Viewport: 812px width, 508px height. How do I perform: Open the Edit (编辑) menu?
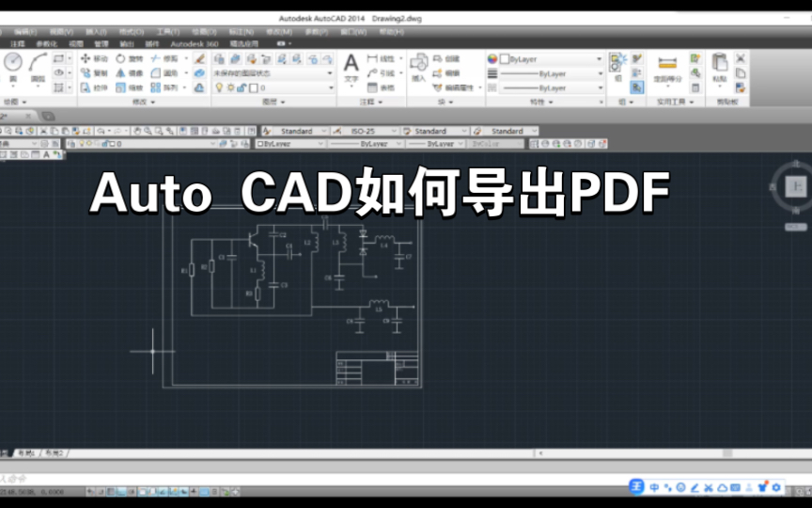pos(25,32)
